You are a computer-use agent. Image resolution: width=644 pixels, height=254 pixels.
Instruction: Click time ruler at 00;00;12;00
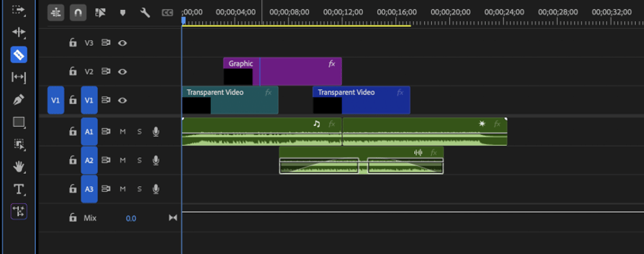coord(343,13)
